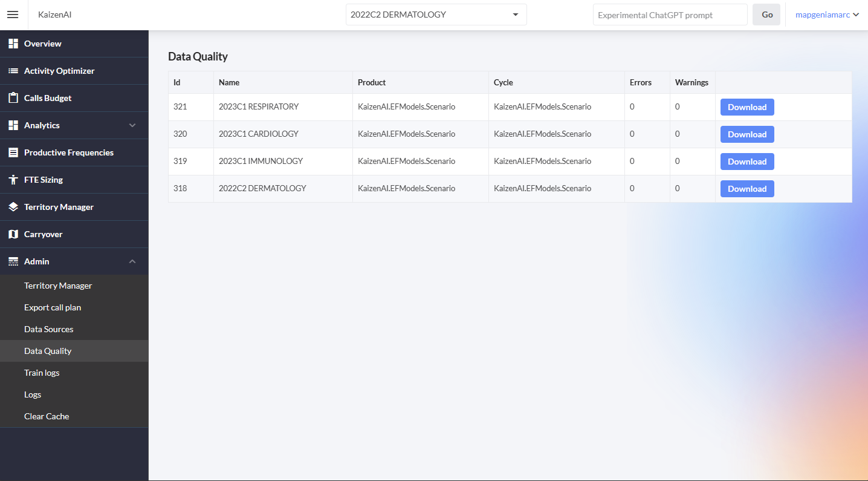
Task: Click the Territory Manager layers icon
Action: coord(13,207)
